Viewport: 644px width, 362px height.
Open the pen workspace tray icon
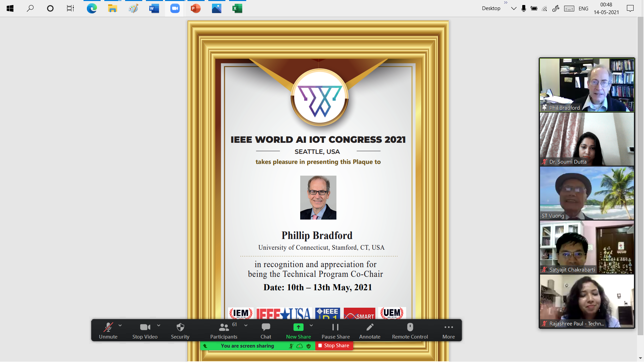(x=556, y=8)
